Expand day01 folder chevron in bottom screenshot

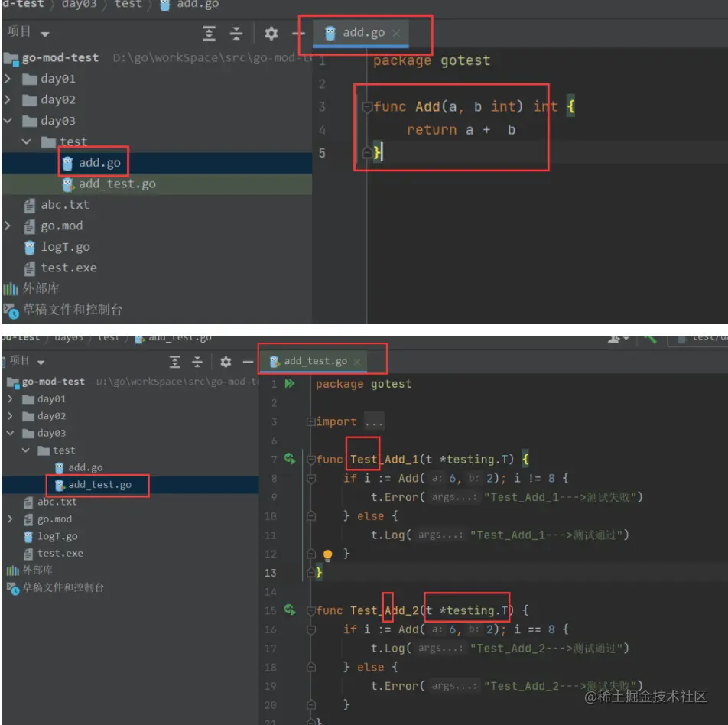click(x=10, y=398)
